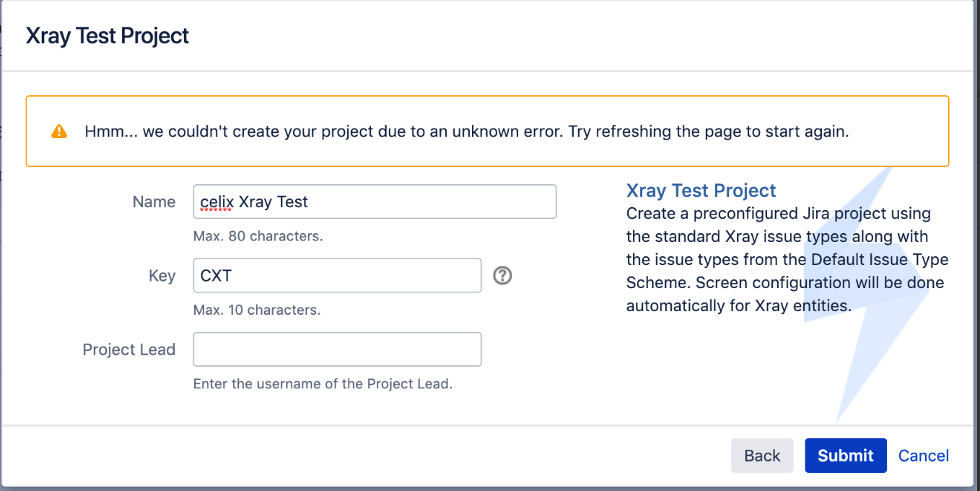Viewport: 980px width, 491px height.
Task: Click the dialog title Xray Test Project
Action: 107,35
